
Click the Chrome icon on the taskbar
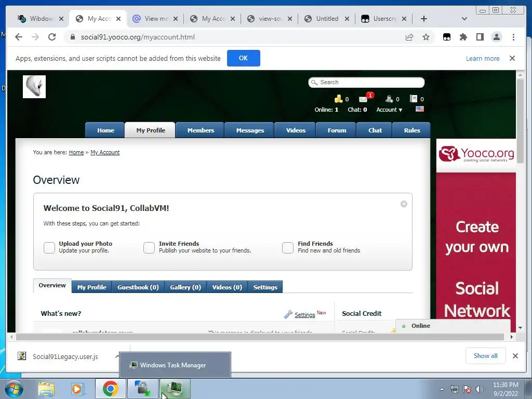tap(110, 389)
